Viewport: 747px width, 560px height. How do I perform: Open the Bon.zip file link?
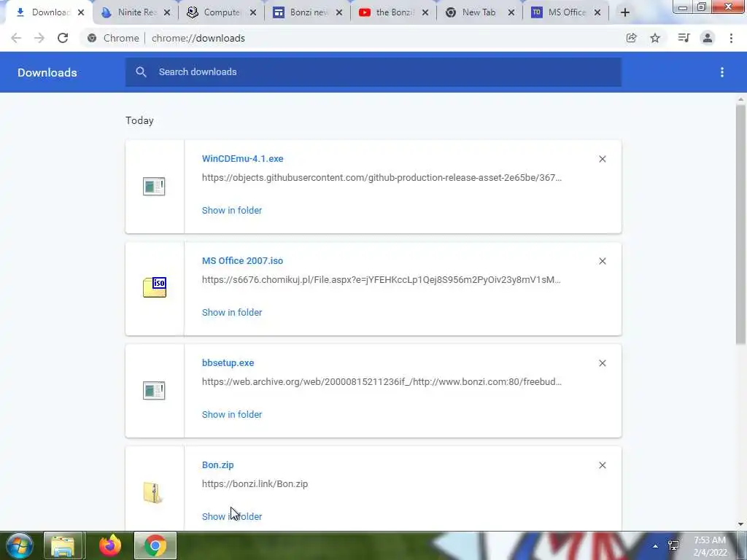click(x=217, y=464)
